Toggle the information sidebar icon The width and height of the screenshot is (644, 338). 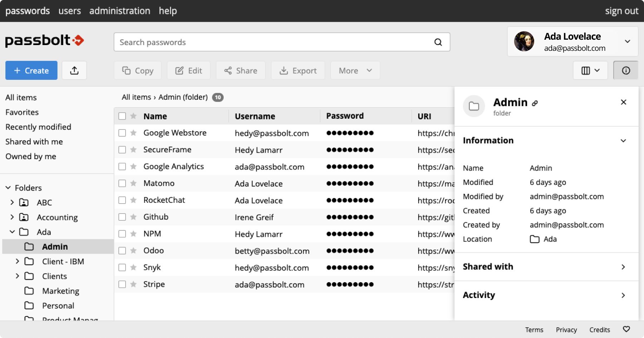pos(625,70)
